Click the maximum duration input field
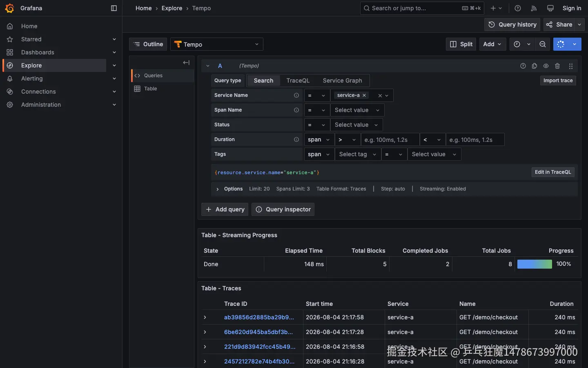This screenshot has height=368, width=588. coord(475,139)
